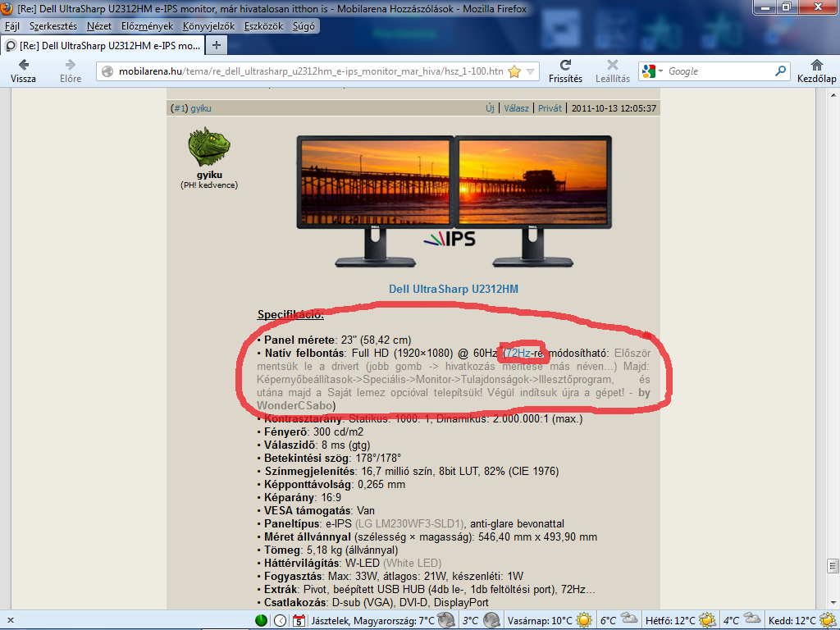Viewport: 840px width, 630px height.
Task: Click the search magnifier icon
Action: click(781, 71)
